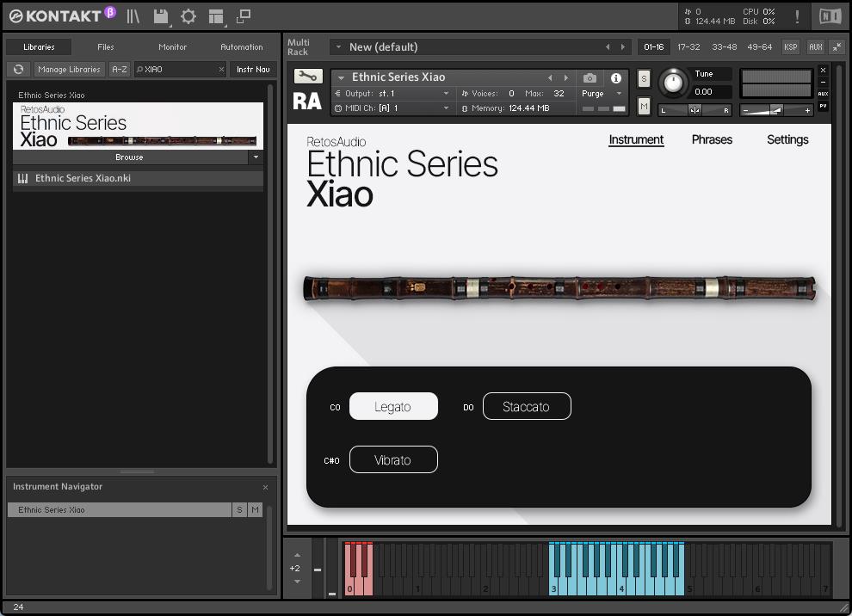Mute Ethnic Series Xiao in Instrument Navigator
This screenshot has width=852, height=616.
(255, 509)
